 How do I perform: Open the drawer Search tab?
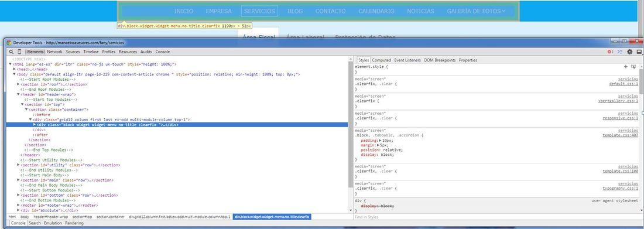point(35,223)
